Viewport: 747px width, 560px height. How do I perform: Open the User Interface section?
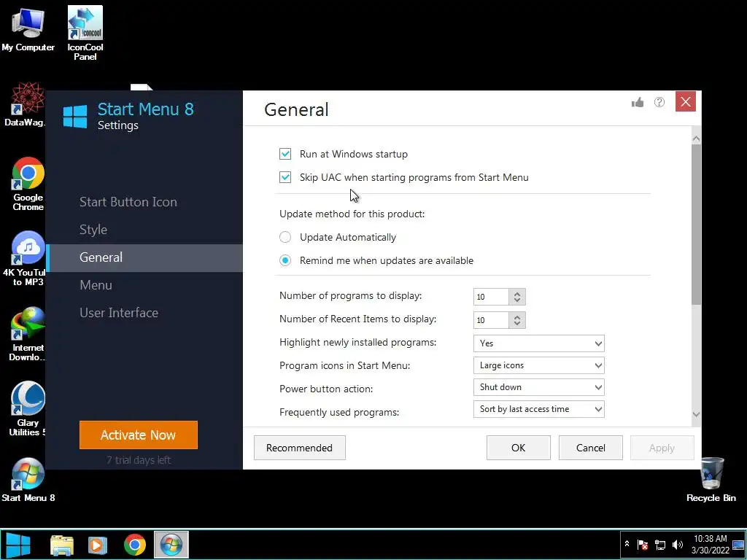[x=119, y=313]
